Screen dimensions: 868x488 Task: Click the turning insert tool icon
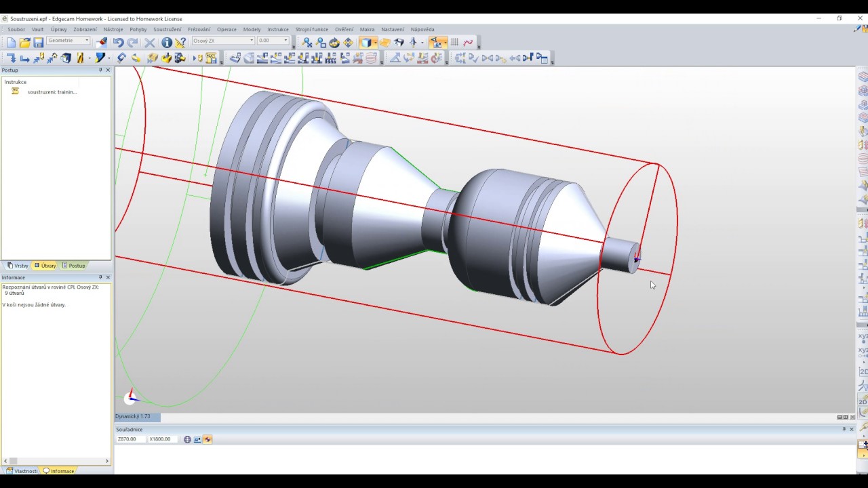click(100, 58)
